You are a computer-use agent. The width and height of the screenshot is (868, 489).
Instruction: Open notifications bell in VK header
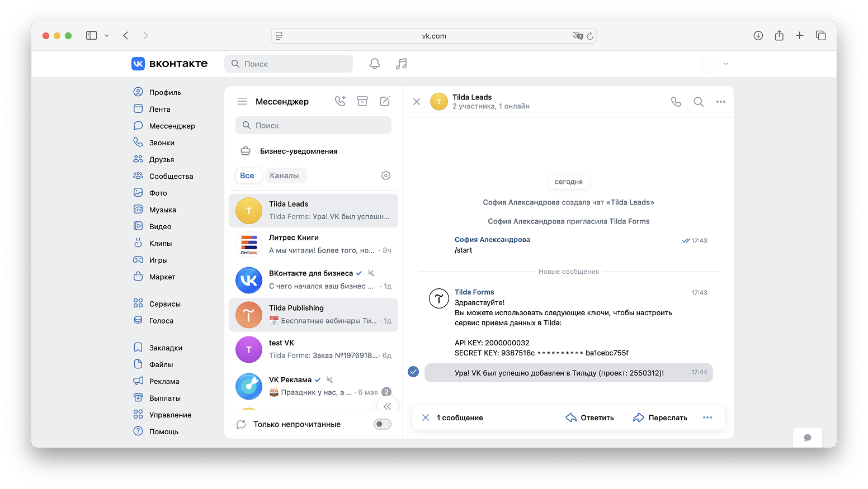(375, 64)
